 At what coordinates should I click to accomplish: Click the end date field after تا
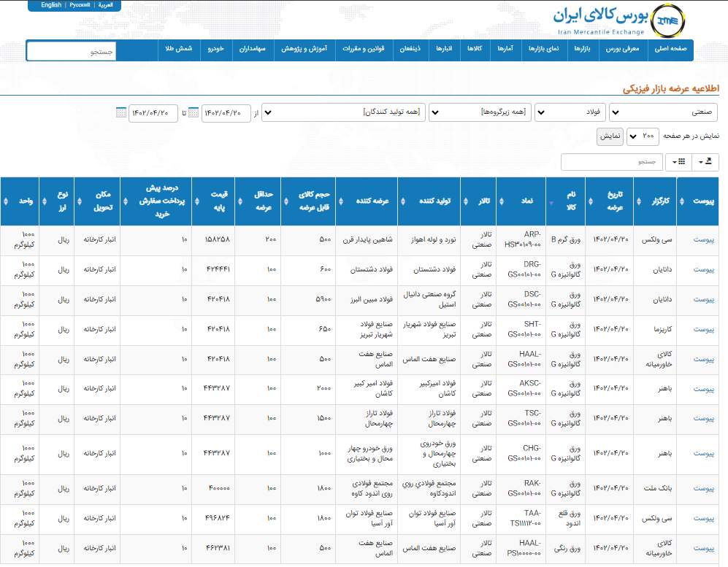pyautogui.click(x=153, y=113)
